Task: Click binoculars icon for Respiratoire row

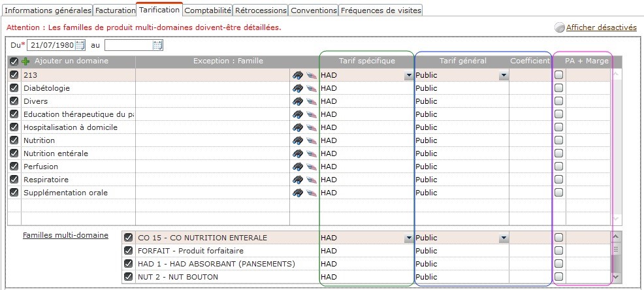Action: (298, 180)
